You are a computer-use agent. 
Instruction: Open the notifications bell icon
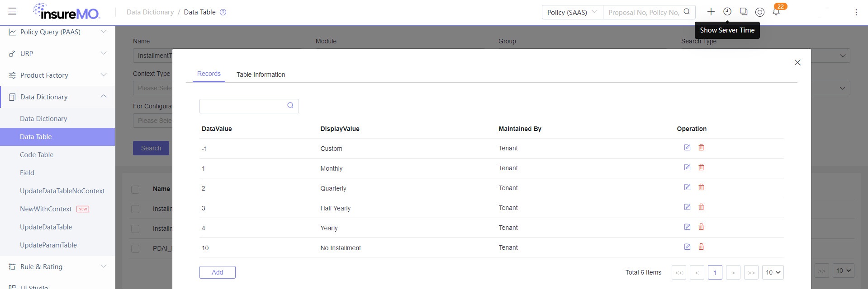[776, 12]
